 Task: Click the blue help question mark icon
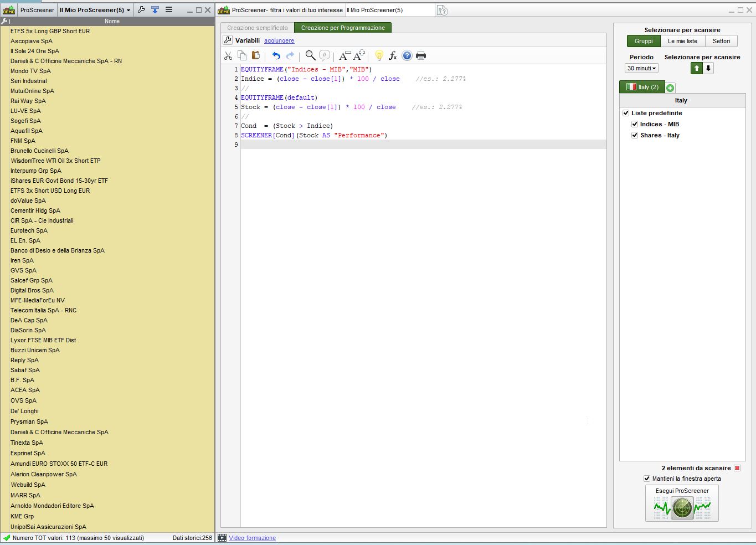[407, 55]
